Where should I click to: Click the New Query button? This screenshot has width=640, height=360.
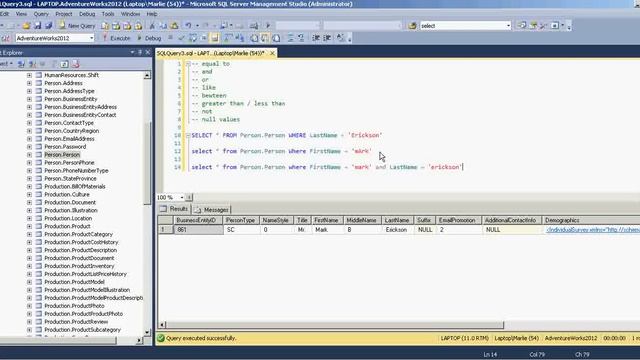pyautogui.click(x=77, y=26)
